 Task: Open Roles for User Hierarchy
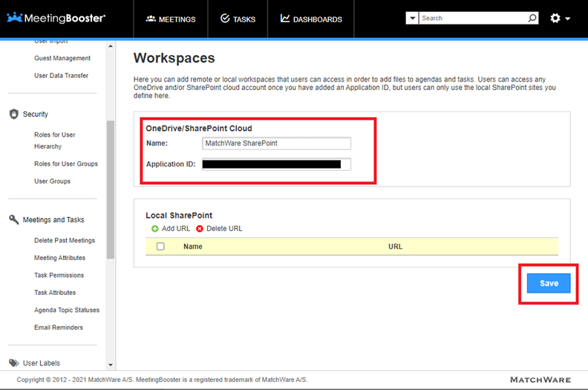click(55, 140)
